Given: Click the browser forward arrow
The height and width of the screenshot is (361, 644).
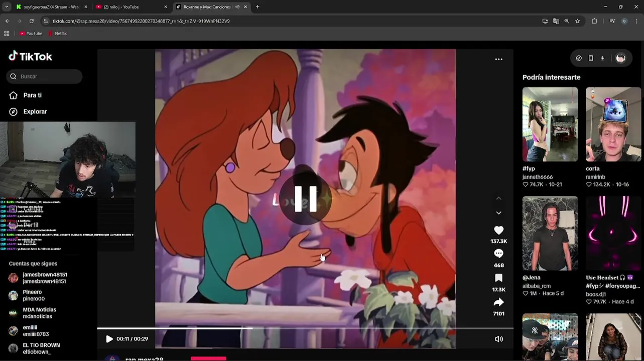Looking at the screenshot, I should [19, 21].
